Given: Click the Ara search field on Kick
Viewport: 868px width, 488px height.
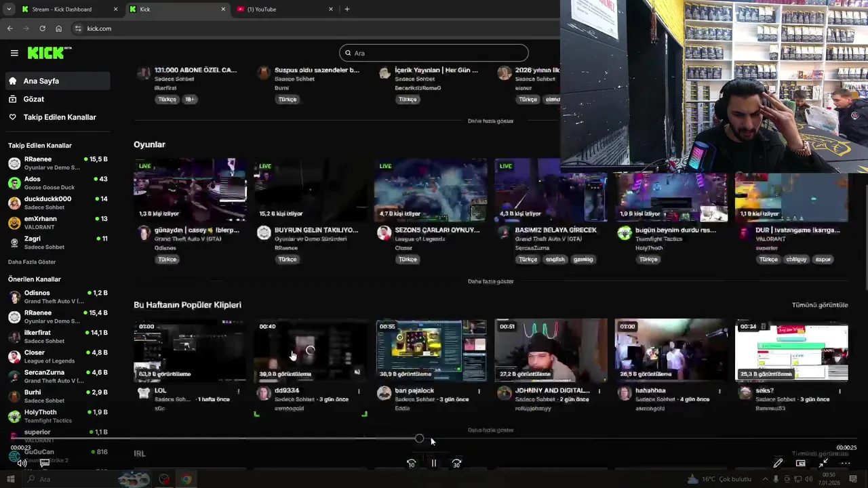Looking at the screenshot, I should tap(434, 53).
